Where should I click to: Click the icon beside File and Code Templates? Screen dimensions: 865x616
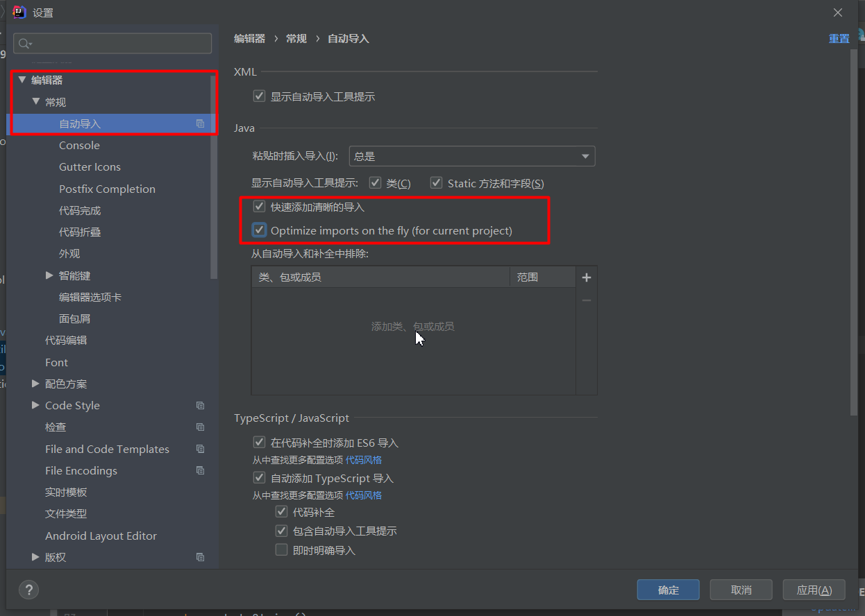point(201,449)
